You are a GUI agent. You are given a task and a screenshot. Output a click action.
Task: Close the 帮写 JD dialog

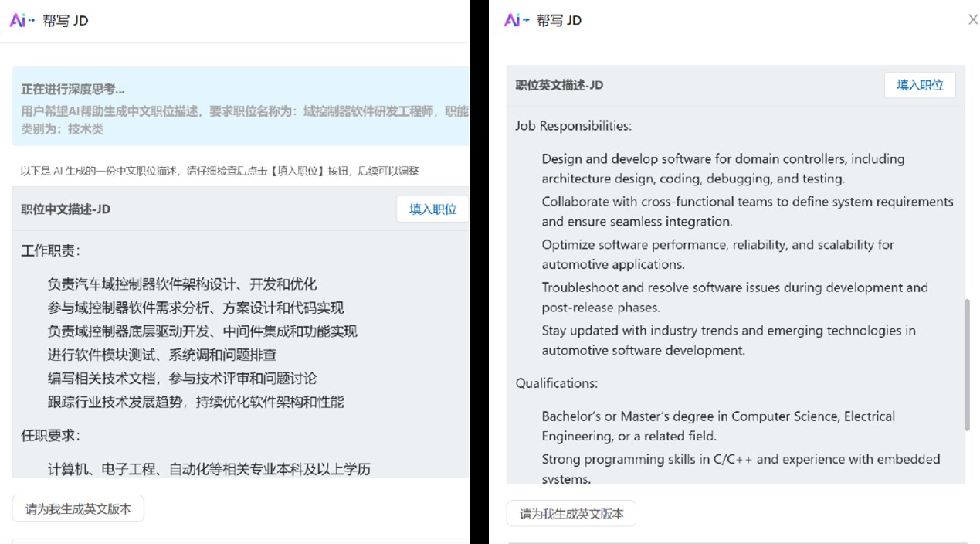pos(972,19)
